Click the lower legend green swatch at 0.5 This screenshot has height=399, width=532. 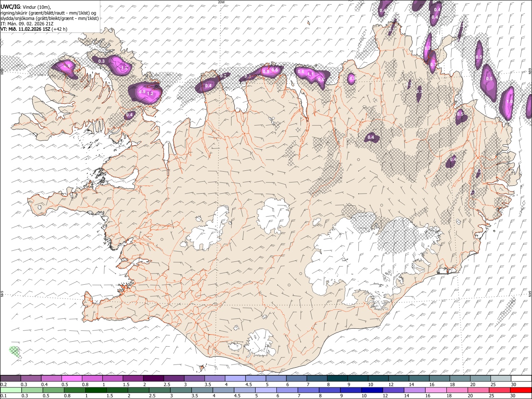(53, 390)
